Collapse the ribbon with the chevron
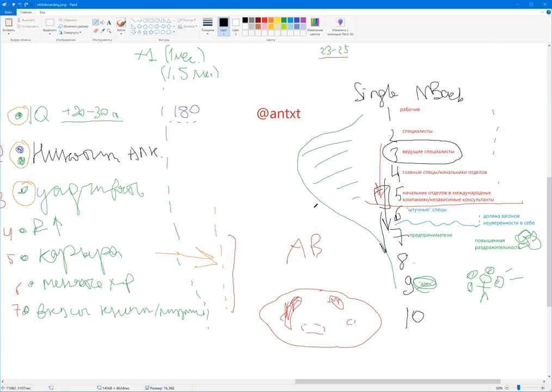Screen dimensions: 552x392 [x=542, y=12]
